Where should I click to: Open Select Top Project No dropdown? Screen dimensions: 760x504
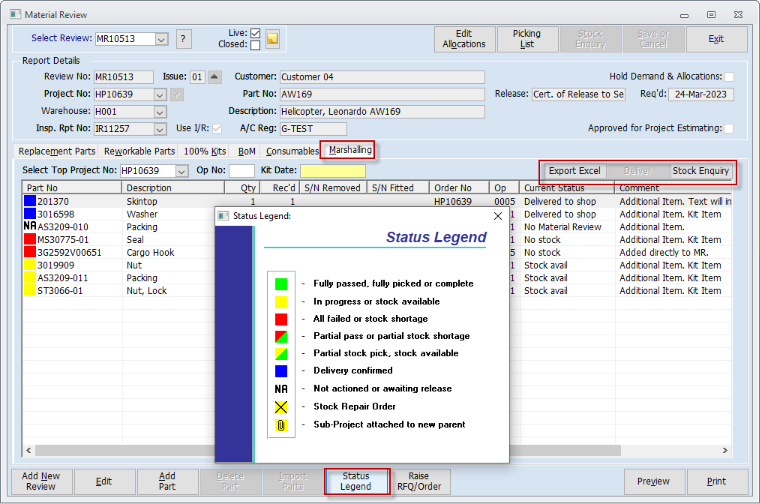[181, 171]
